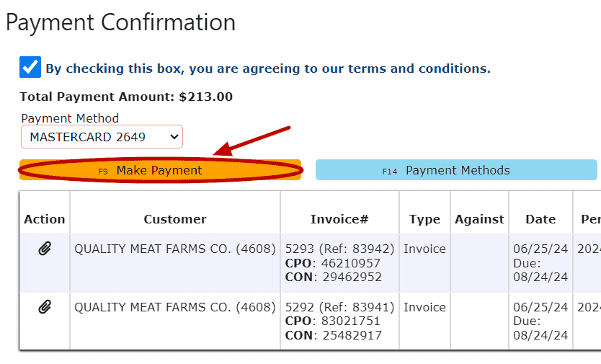Click the Total Payment Amount $213.00 text

(126, 97)
